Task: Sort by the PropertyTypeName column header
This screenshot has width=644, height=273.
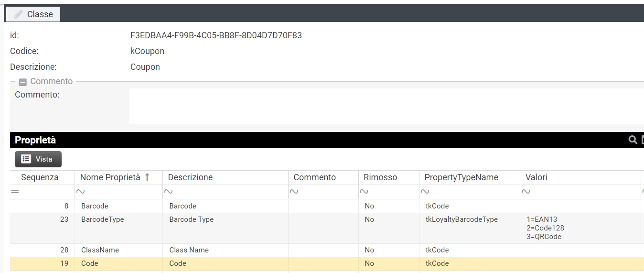Action: pyautogui.click(x=461, y=177)
